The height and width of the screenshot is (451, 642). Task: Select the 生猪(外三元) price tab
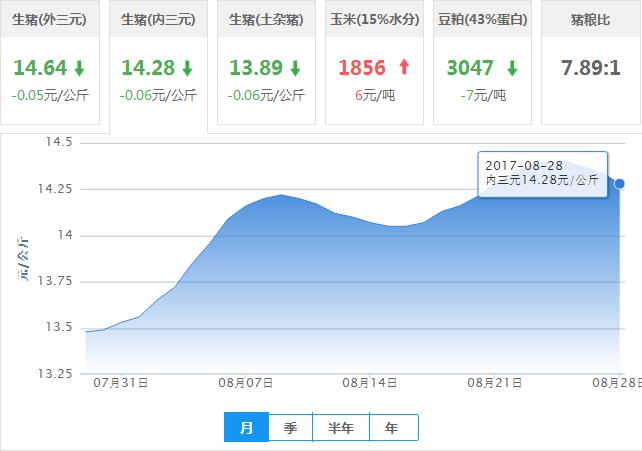click(50, 62)
